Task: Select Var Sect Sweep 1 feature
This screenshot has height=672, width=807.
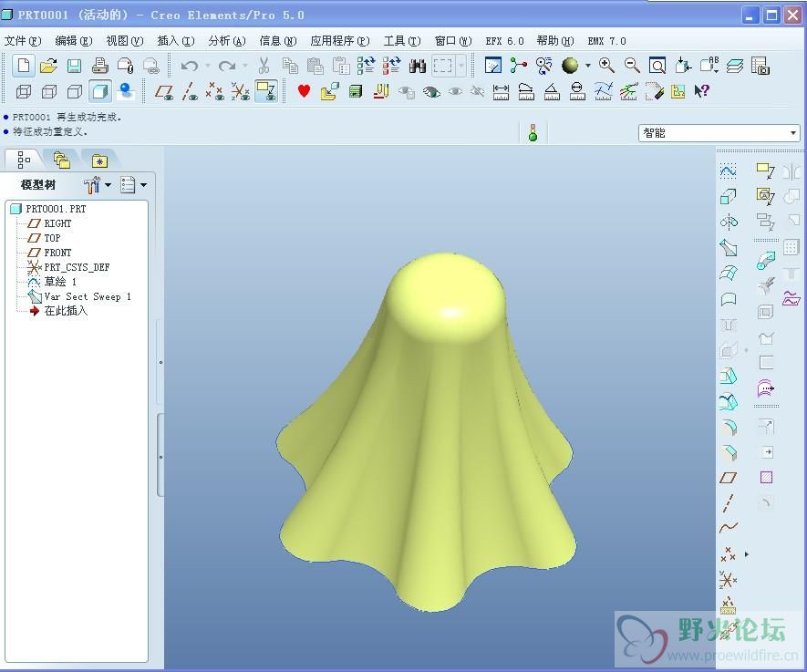Action: pos(88,297)
